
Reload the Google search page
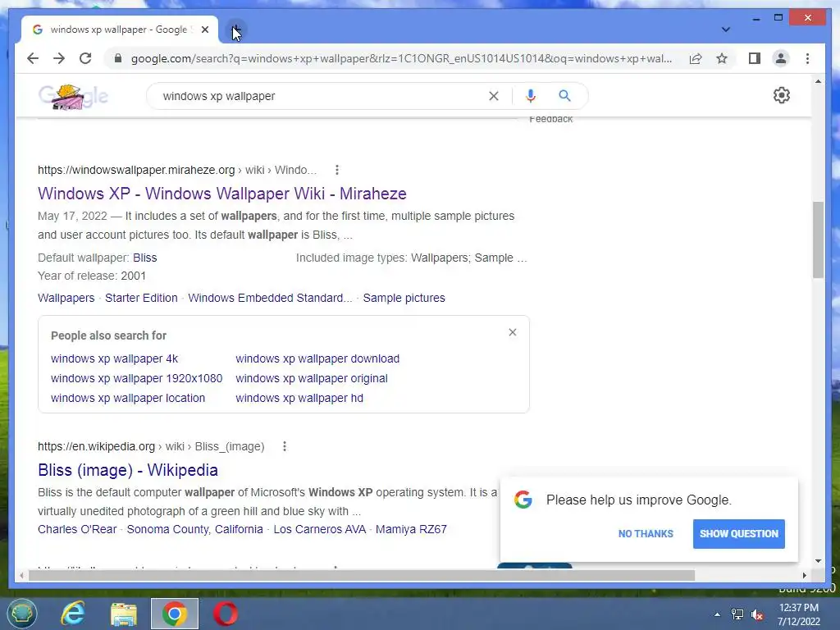coord(85,58)
